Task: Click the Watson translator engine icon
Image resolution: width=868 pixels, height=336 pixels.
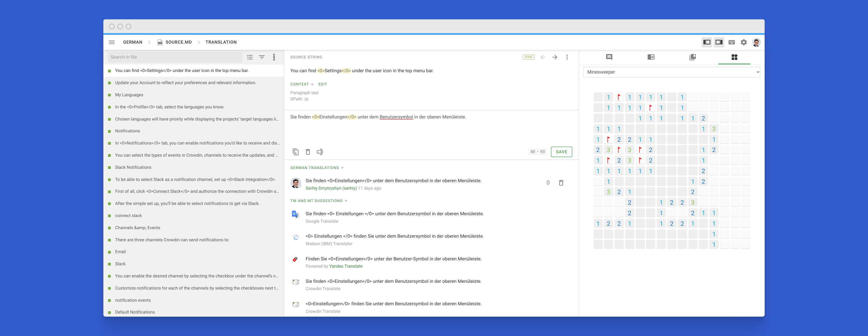Action: tap(296, 237)
